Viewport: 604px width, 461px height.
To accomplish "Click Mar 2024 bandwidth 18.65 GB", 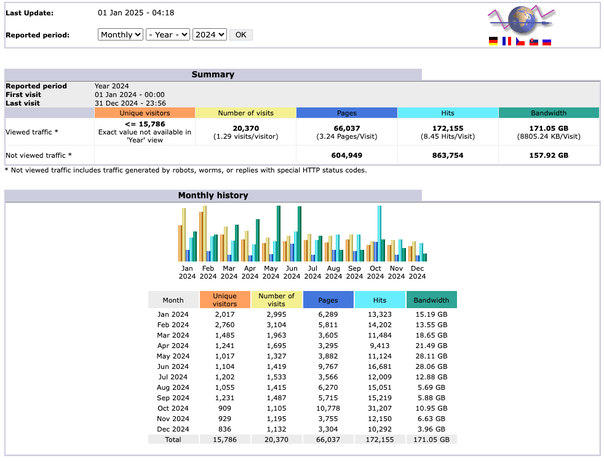I will pos(431,335).
